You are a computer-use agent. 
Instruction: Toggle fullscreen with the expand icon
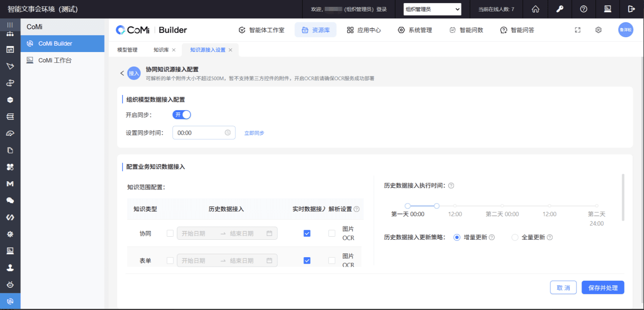click(x=578, y=30)
